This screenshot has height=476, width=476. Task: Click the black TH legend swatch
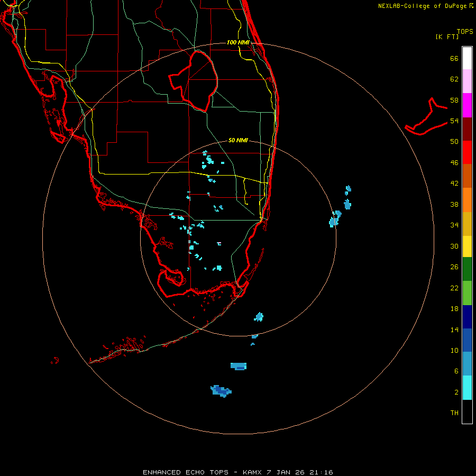467,411
